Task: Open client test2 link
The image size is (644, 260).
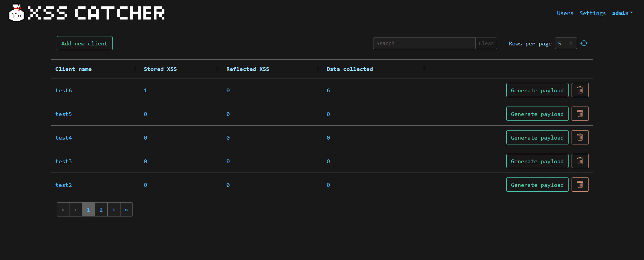Action: pyautogui.click(x=63, y=185)
